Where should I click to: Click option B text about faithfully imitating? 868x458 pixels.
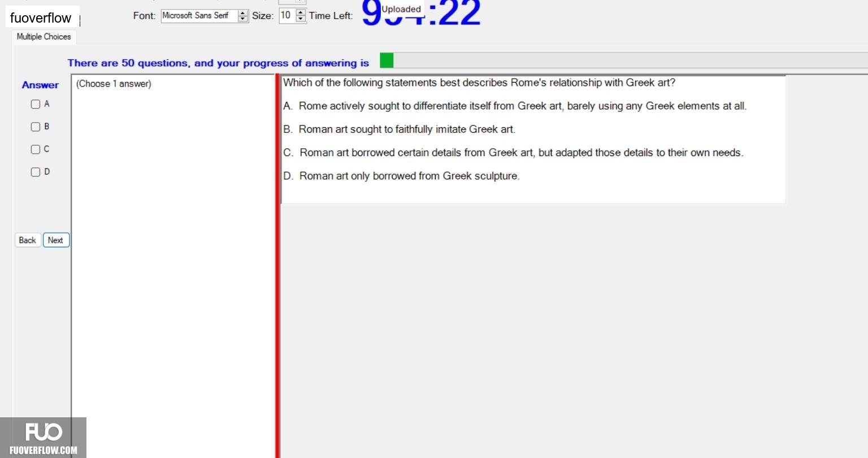point(400,129)
